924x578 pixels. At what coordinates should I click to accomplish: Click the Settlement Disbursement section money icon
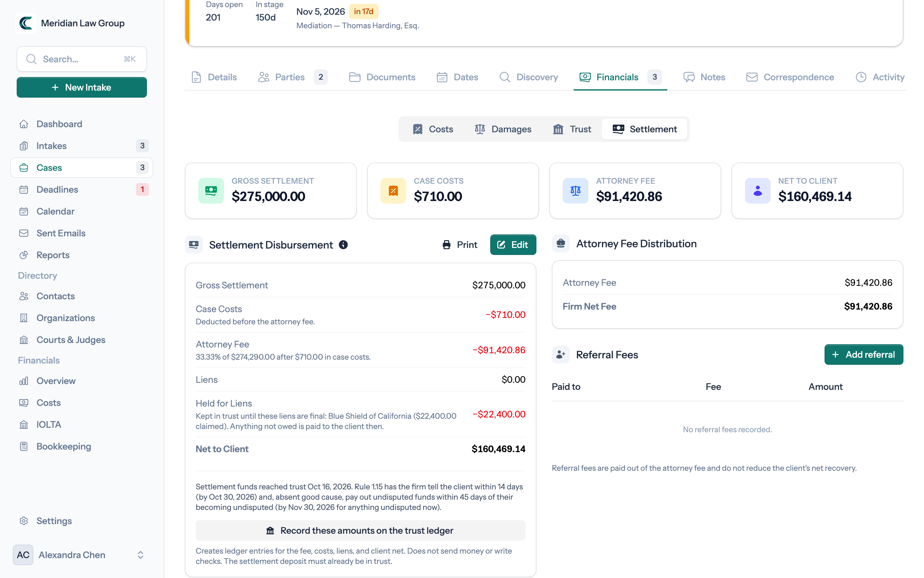[x=194, y=245]
